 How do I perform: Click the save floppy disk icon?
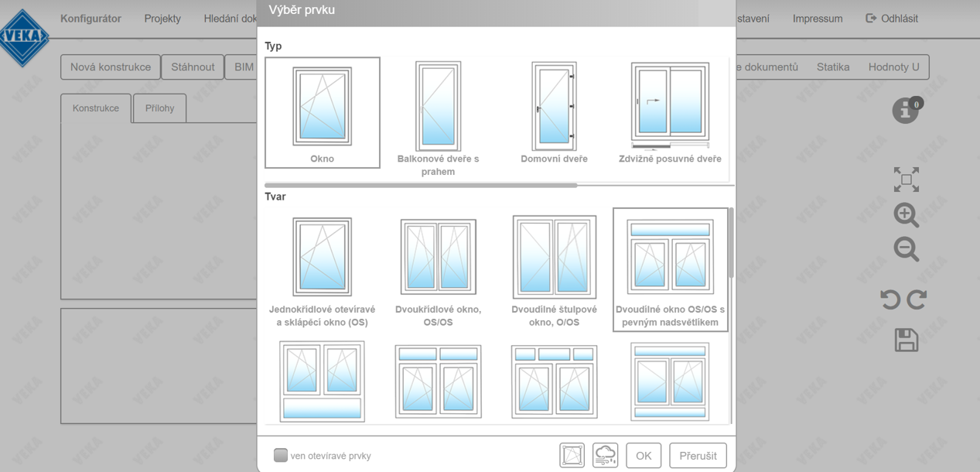tap(906, 340)
